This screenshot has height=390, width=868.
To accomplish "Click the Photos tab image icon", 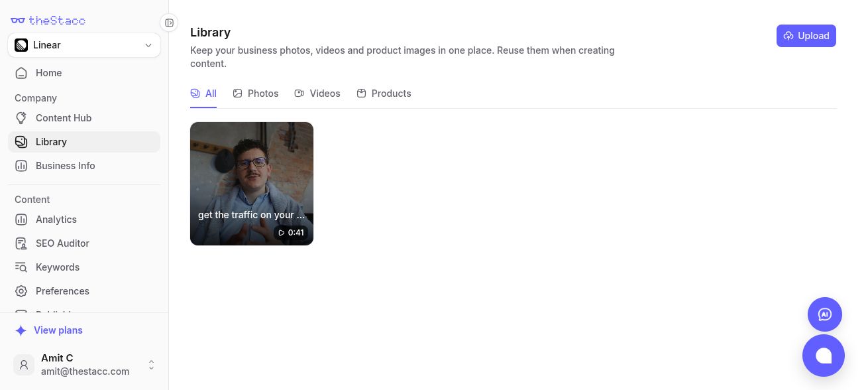I will tap(237, 94).
